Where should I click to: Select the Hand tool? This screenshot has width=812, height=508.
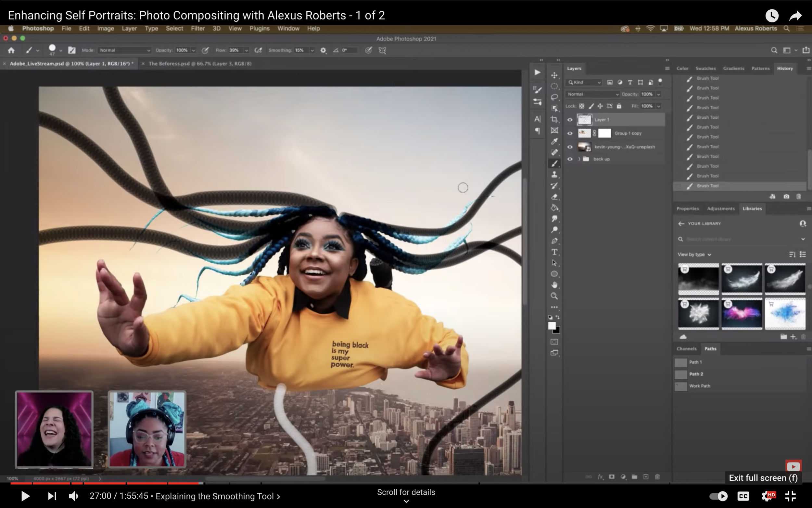pos(554,285)
